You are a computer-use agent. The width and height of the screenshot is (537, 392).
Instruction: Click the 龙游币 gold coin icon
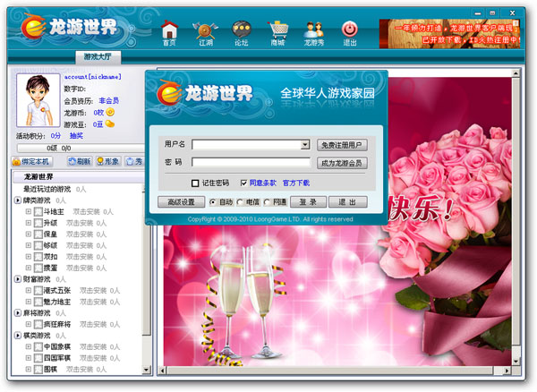click(x=110, y=112)
